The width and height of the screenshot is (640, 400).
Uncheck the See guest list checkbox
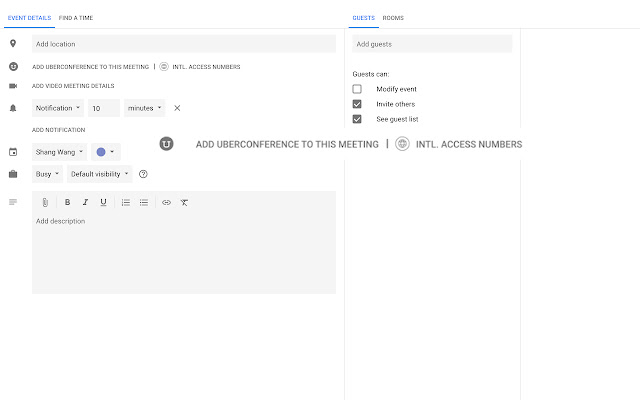pyautogui.click(x=357, y=119)
